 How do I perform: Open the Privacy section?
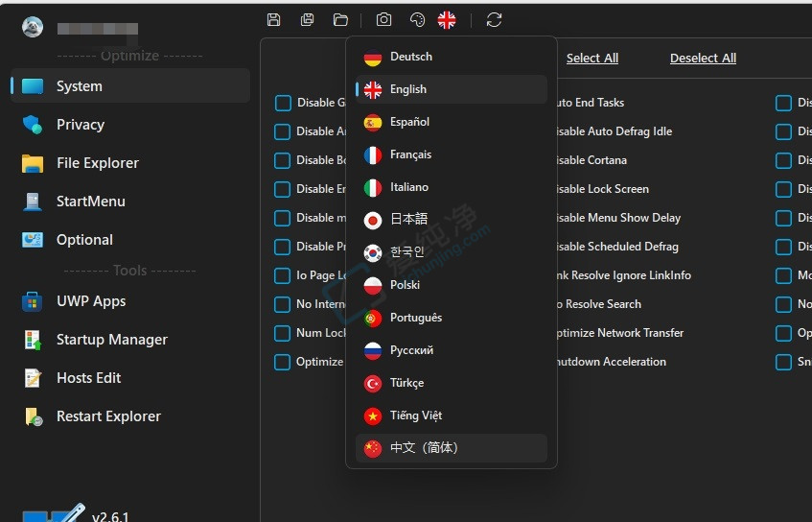click(130, 125)
